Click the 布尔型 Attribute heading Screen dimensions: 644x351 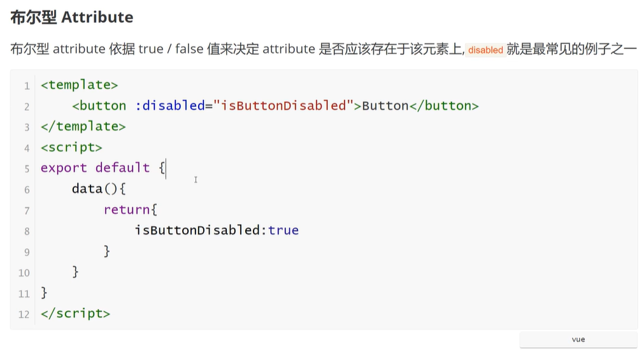[x=71, y=17]
